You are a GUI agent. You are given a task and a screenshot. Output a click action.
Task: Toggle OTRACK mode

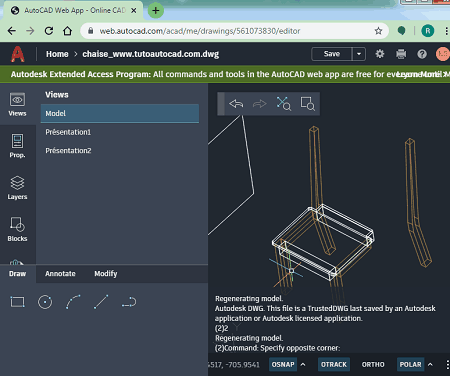(334, 364)
